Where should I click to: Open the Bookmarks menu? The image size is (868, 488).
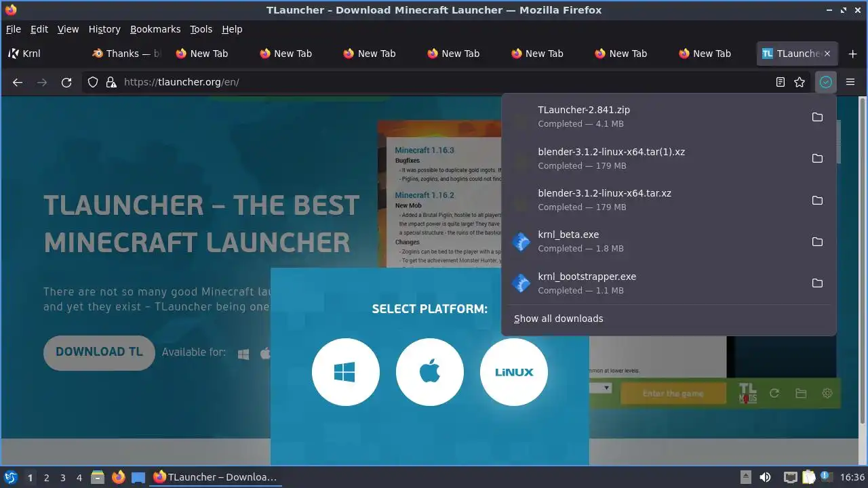click(x=155, y=29)
